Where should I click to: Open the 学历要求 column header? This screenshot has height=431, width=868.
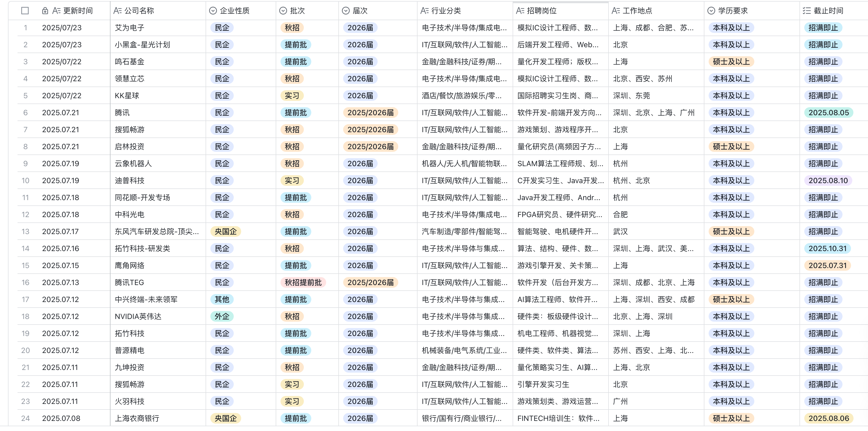pos(733,11)
